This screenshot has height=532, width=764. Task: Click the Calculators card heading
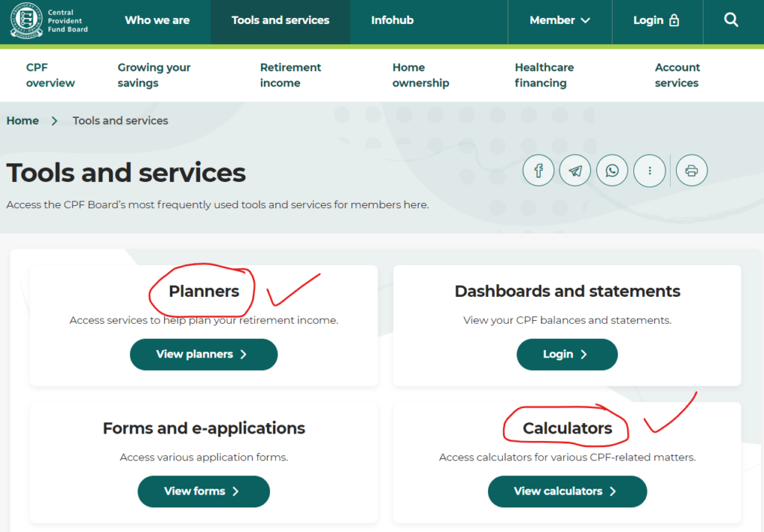point(567,428)
